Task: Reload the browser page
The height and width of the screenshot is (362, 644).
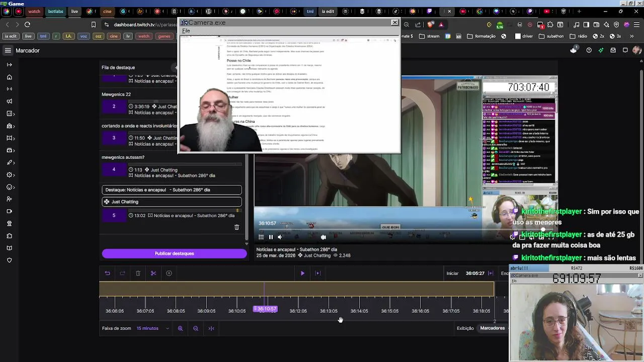Action: tap(27, 24)
